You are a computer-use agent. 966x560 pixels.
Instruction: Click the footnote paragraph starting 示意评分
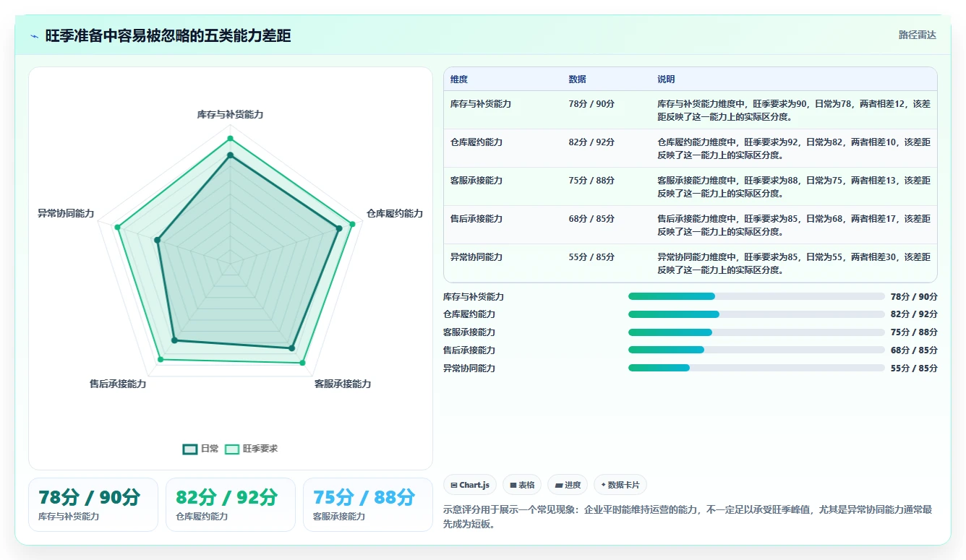tap(688, 517)
